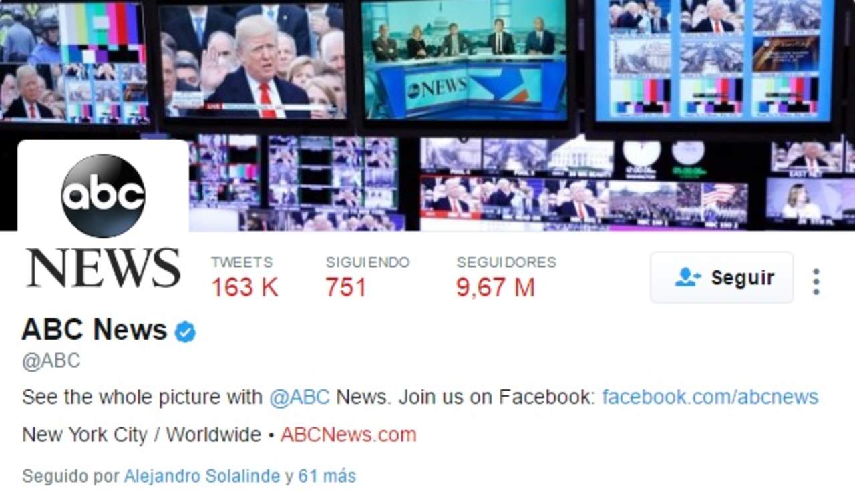
Task: Open the ABCNews.com website link
Action: pyautogui.click(x=348, y=435)
